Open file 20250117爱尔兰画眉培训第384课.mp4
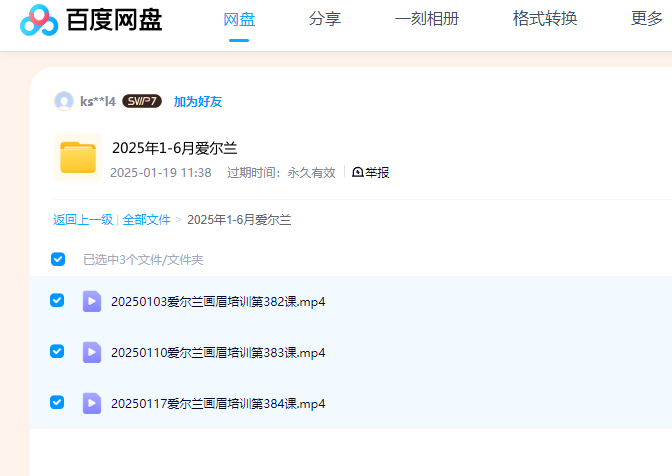The width and height of the screenshot is (672, 476). coord(218,404)
